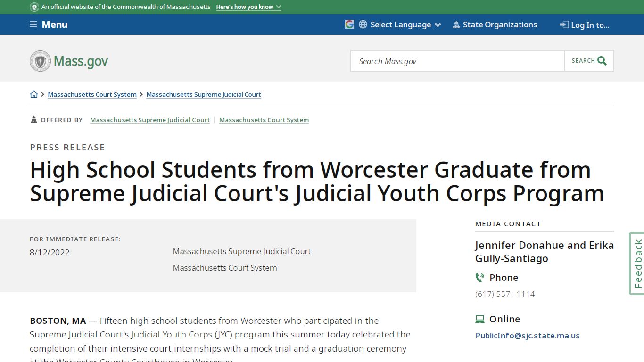
Task: Click the State Organizations building icon
Action: coord(456,25)
